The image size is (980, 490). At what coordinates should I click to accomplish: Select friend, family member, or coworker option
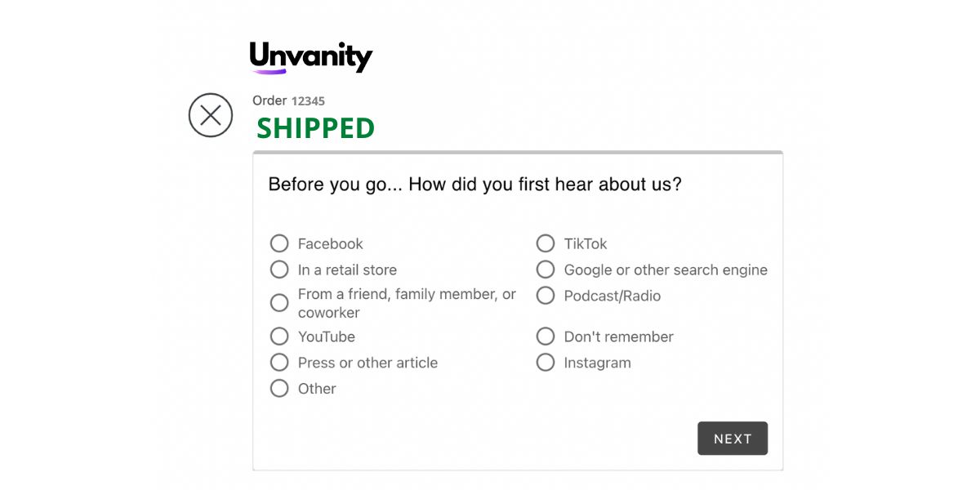[x=279, y=303]
